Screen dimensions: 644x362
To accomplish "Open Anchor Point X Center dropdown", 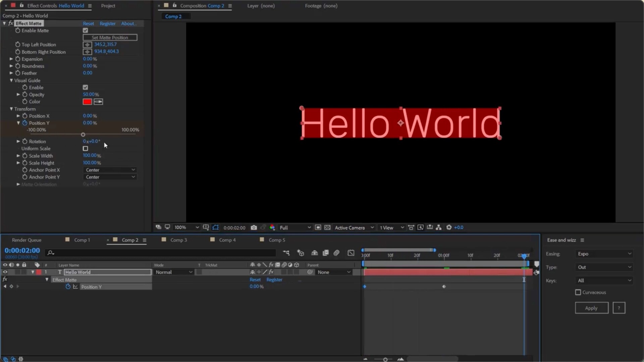I will (x=110, y=170).
